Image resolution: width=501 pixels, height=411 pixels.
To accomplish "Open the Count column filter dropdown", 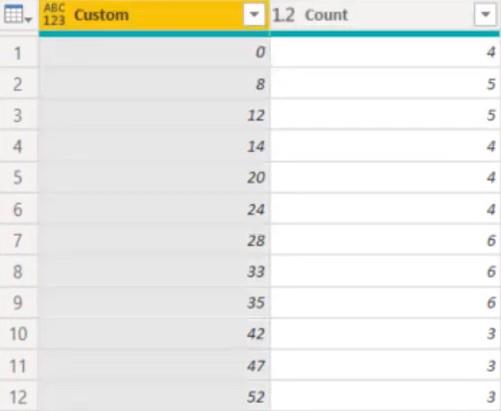I will click(485, 14).
